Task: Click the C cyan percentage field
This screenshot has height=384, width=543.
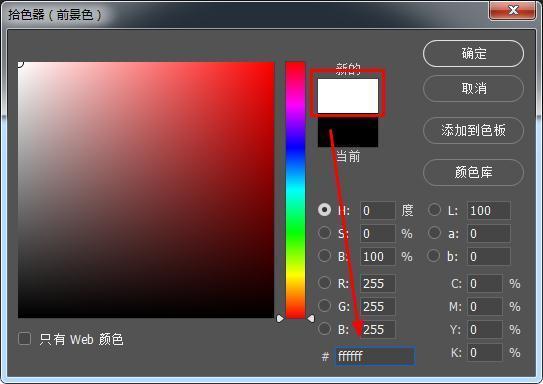Action: pos(485,284)
